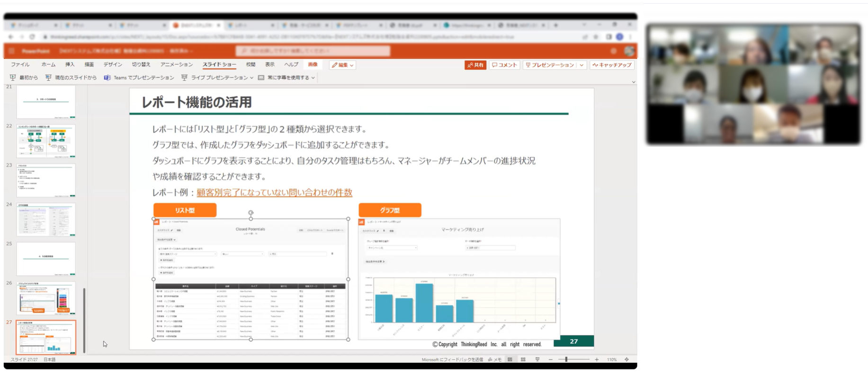This screenshot has width=868, height=378.
Task: Open the 顧客別完了になっていない問い合わせの件数 link
Action: pos(274,192)
